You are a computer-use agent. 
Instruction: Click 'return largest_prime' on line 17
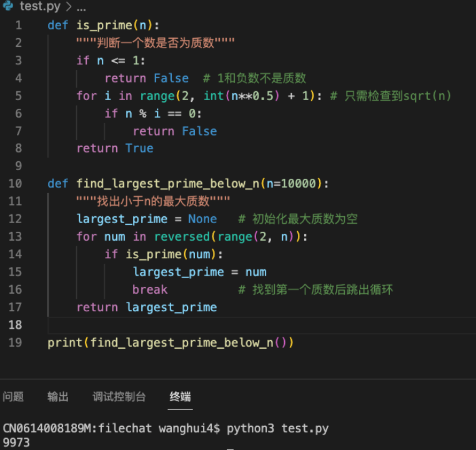pyautogui.click(x=147, y=307)
